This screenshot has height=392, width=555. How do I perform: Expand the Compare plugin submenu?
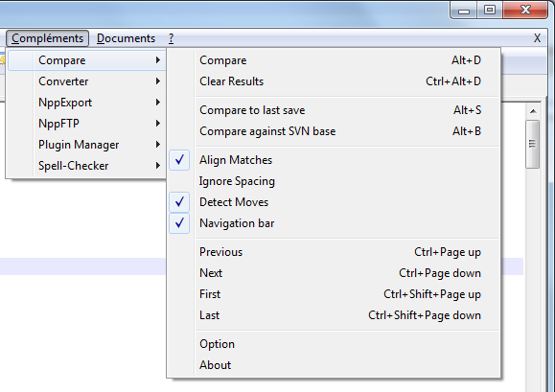pos(86,60)
